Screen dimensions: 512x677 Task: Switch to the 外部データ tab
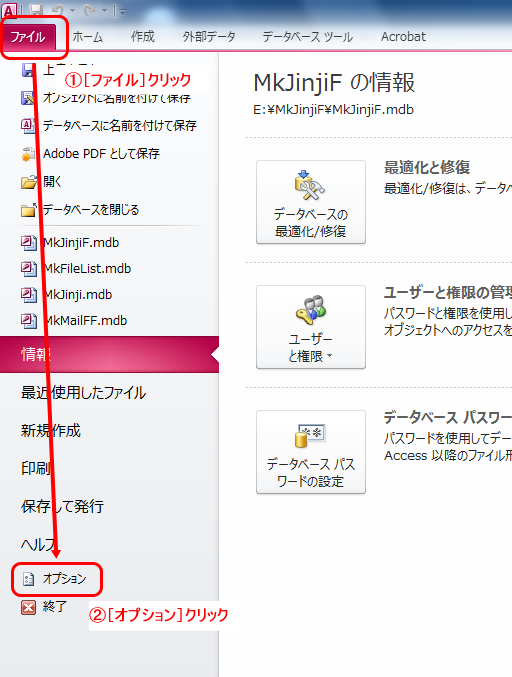click(x=209, y=37)
